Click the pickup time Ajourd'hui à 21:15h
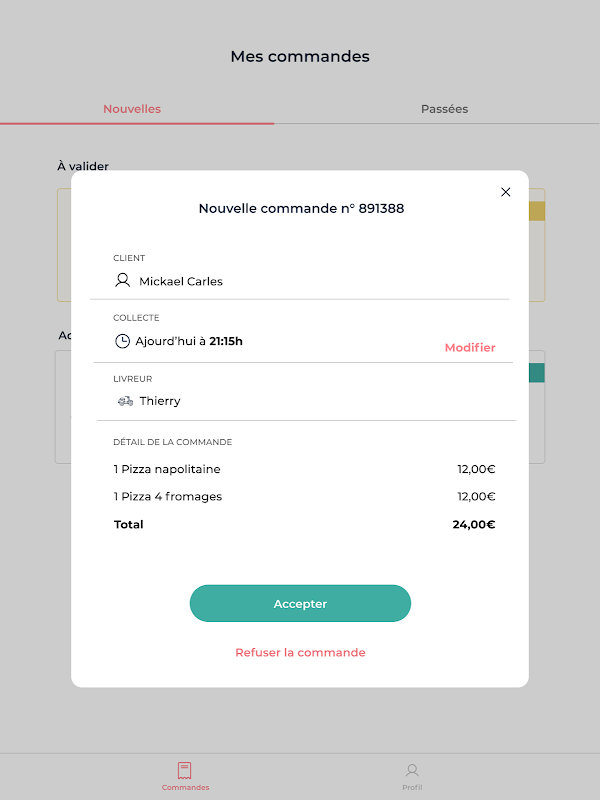This screenshot has width=600, height=800. 189,341
